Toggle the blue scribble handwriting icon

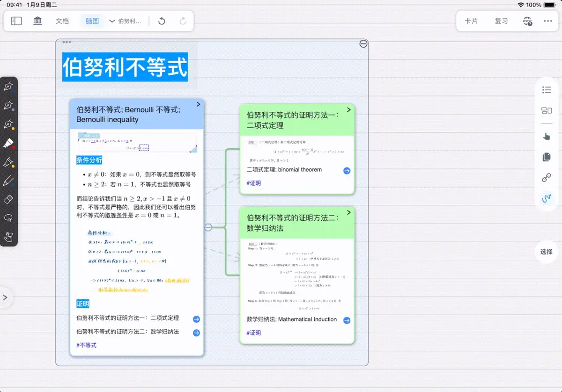[x=546, y=199]
